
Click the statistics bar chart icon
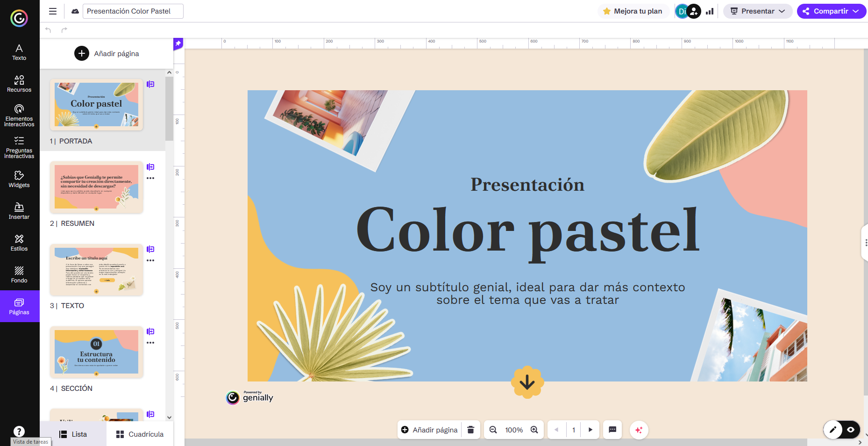coord(710,11)
